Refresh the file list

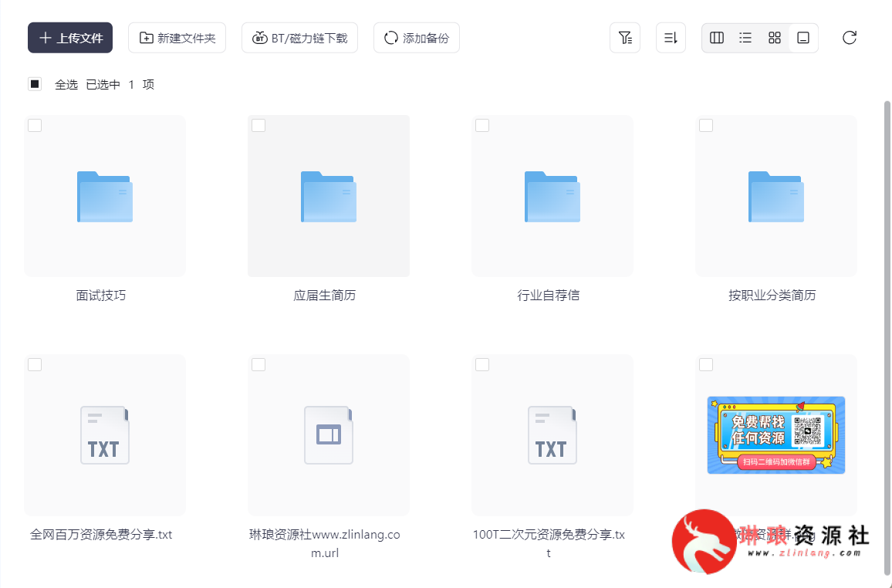tap(850, 38)
